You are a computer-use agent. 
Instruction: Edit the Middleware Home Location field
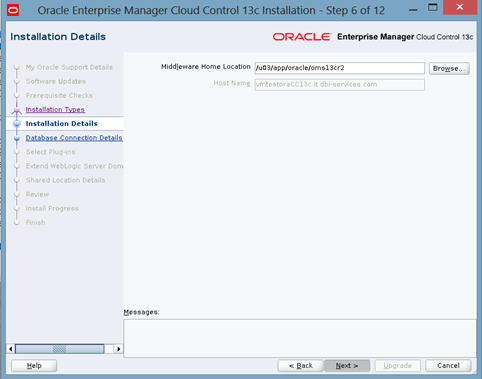pos(339,68)
